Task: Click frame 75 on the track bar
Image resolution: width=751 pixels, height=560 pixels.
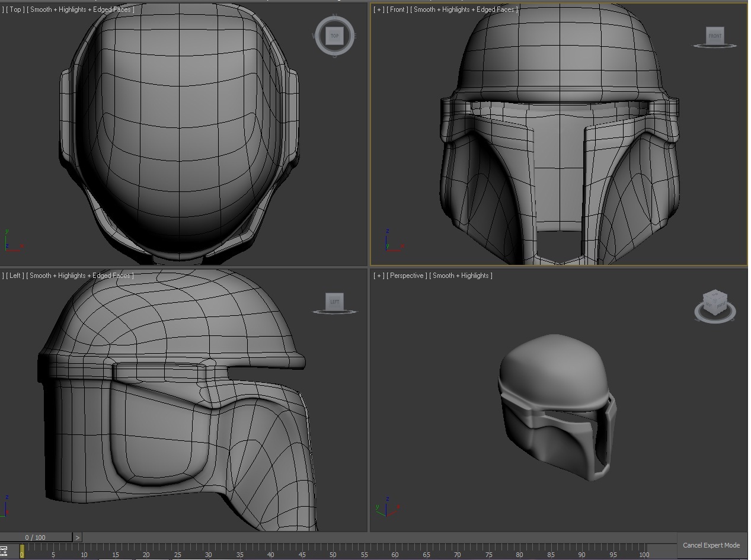Action: point(488,555)
